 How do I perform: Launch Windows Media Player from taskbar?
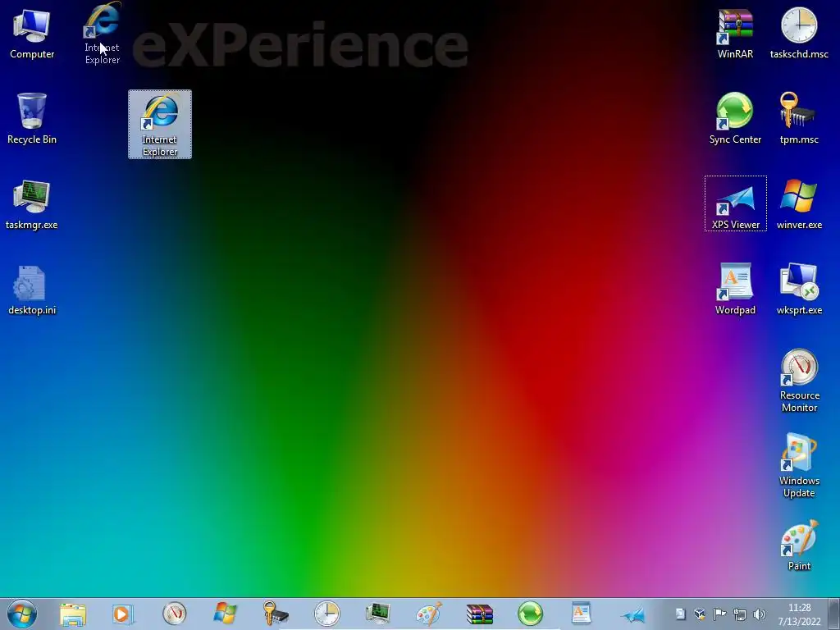pyautogui.click(x=123, y=614)
